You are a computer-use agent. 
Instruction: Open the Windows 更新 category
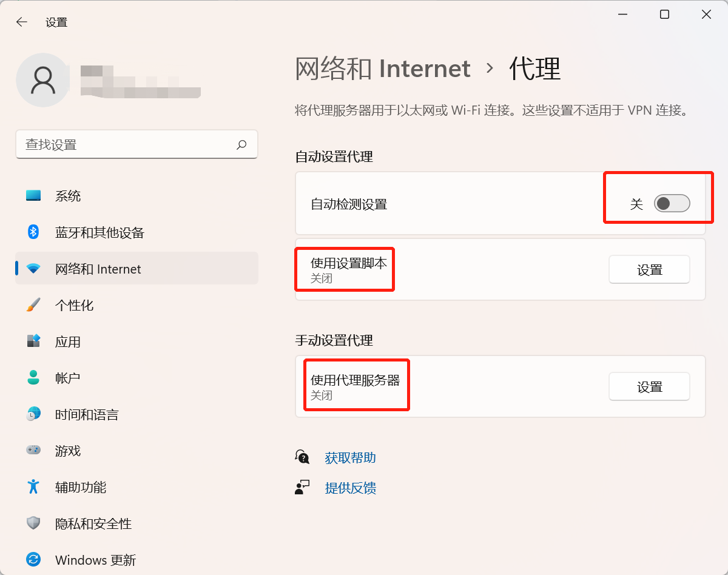click(x=136, y=559)
